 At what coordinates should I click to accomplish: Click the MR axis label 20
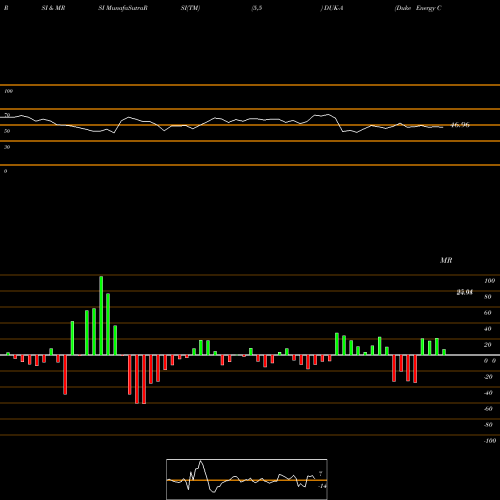[488, 345]
